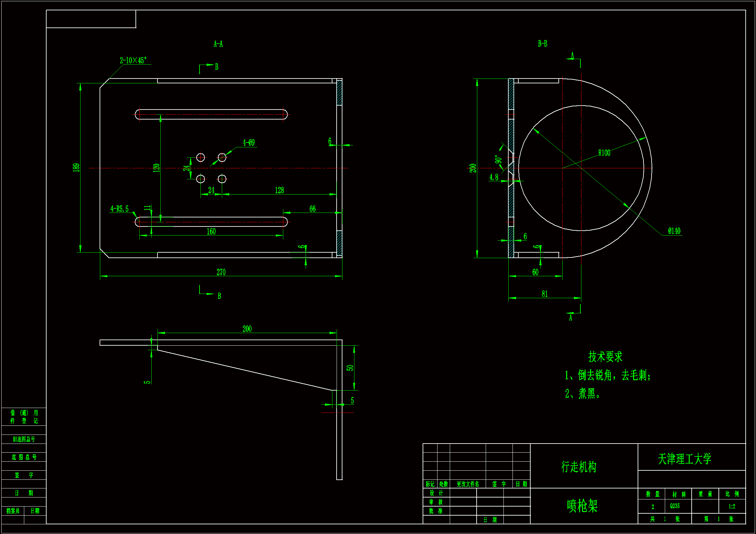The width and height of the screenshot is (756, 534).
Task: Click the R100 radius dimension
Action: [604, 153]
